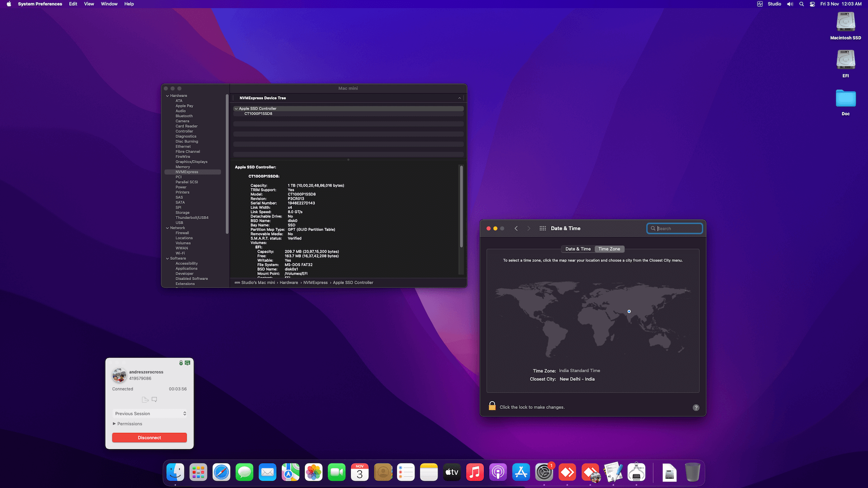Open the Apple menu
This screenshot has height=488, width=868.
point(9,4)
